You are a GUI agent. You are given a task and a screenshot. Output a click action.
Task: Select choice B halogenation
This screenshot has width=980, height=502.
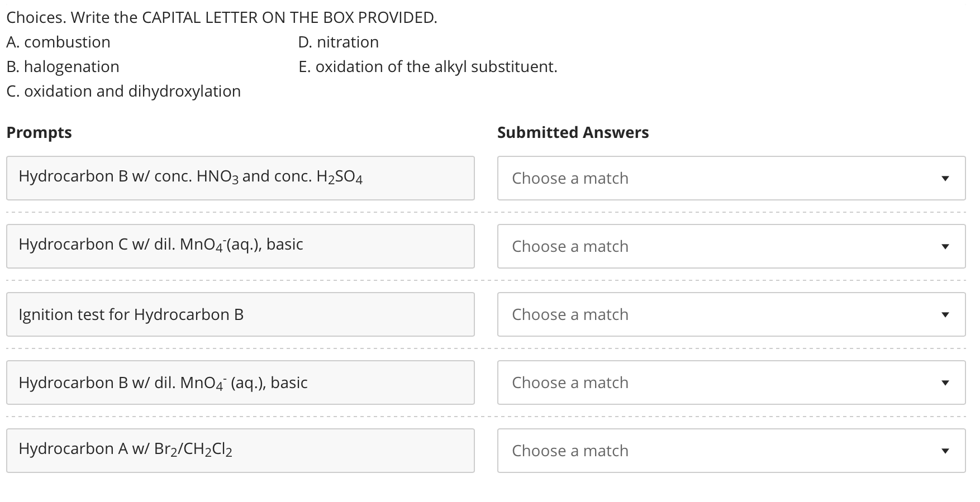63,66
